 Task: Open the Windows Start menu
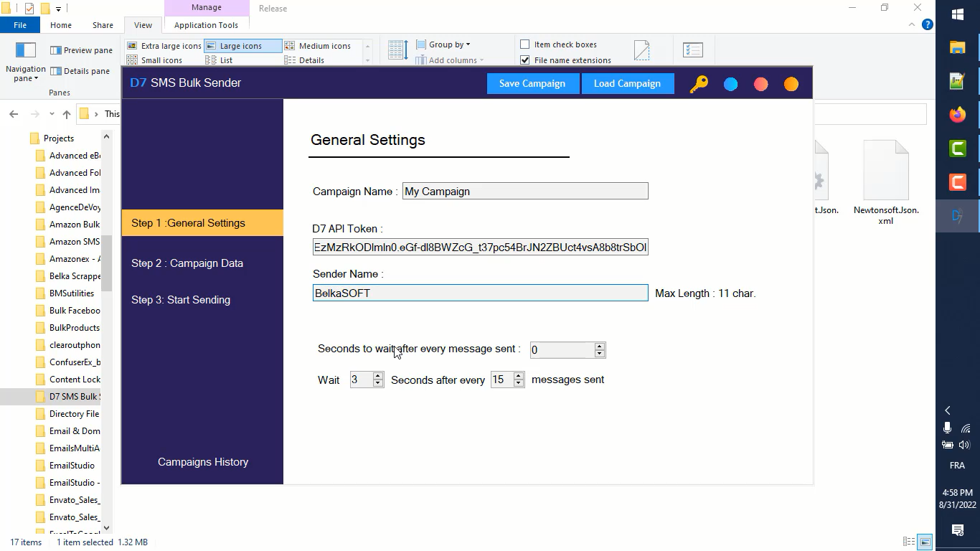coord(958,14)
